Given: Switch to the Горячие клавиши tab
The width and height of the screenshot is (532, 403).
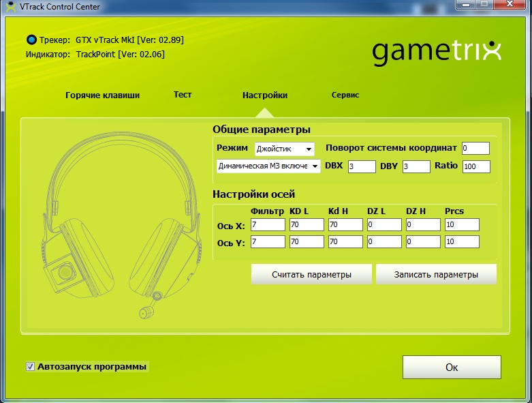Looking at the screenshot, I should tap(102, 95).
